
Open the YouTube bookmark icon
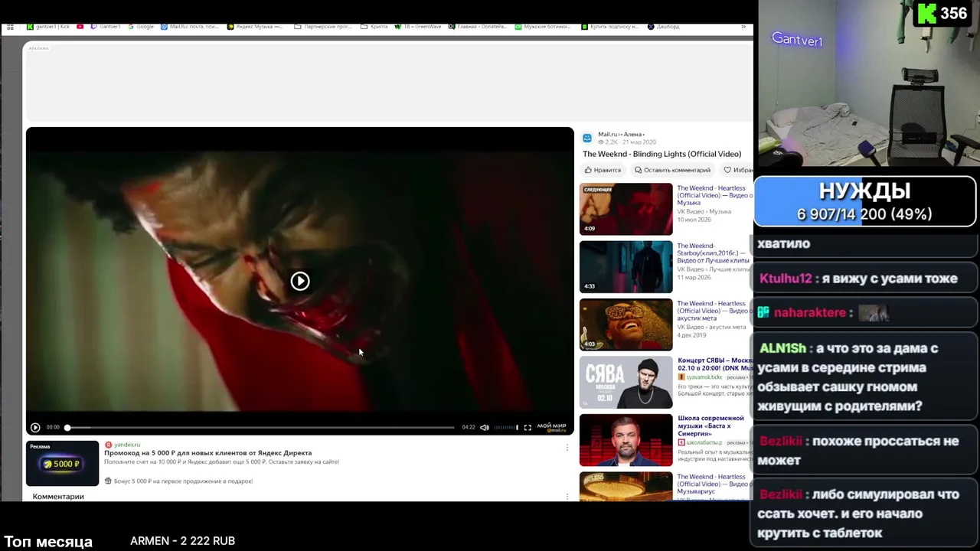(x=80, y=27)
